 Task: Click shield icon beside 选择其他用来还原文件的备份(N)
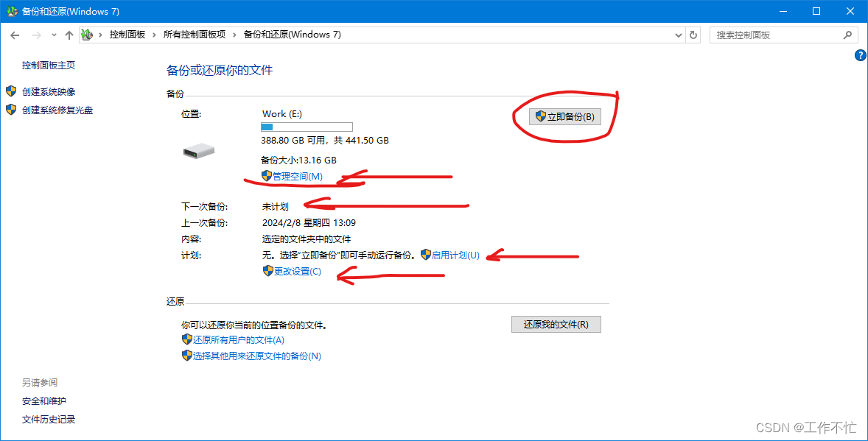[x=186, y=356]
